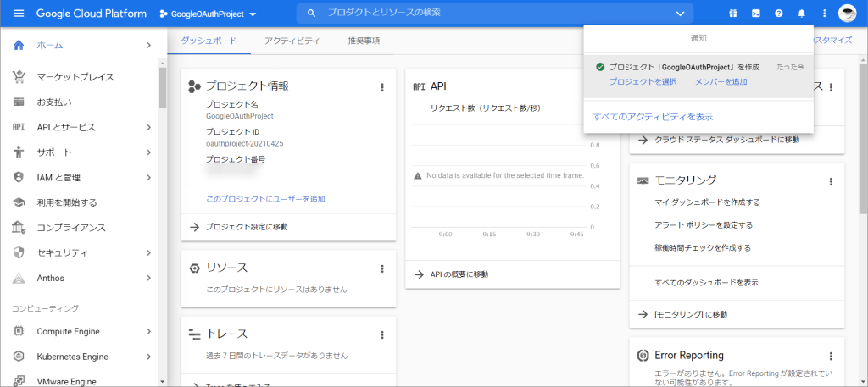This screenshot has height=387, width=868.
Task: Expand the Anthos submenu chevron
Action: click(x=148, y=278)
